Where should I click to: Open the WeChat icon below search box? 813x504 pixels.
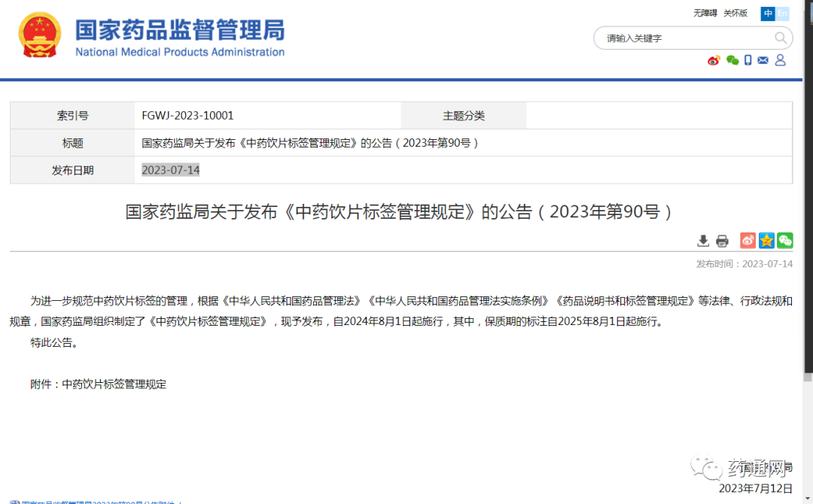point(732,61)
